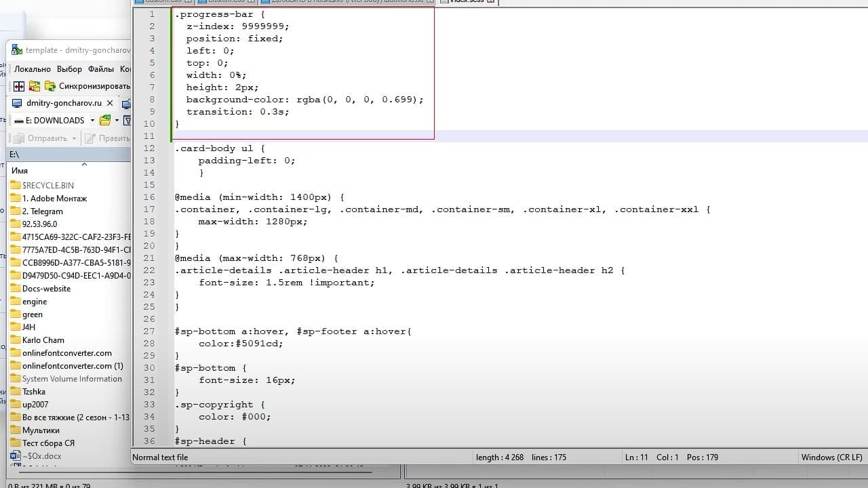This screenshot has height=488, width=868.
Task: Click the position: fixed line
Action: 235,39
